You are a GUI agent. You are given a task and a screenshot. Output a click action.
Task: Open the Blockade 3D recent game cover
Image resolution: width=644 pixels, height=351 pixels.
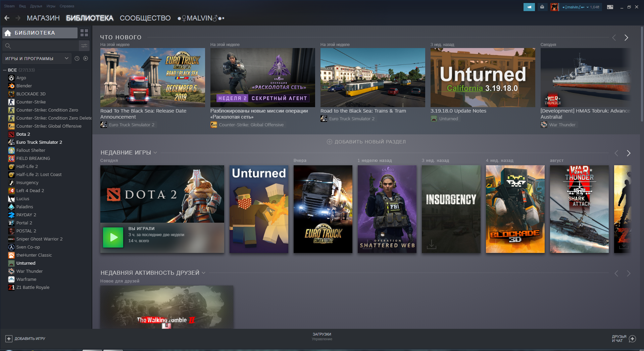pos(515,209)
